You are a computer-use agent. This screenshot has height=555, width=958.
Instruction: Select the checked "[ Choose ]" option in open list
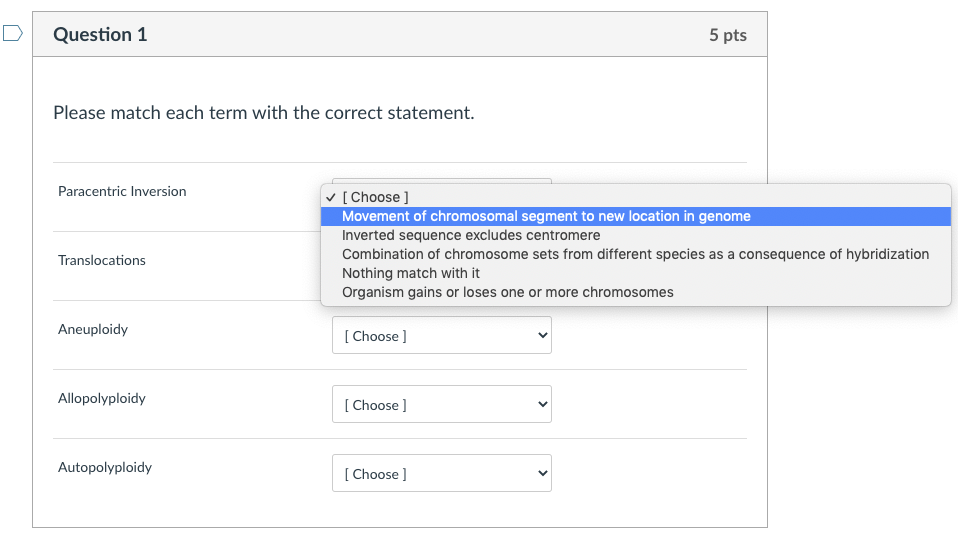pos(375,197)
